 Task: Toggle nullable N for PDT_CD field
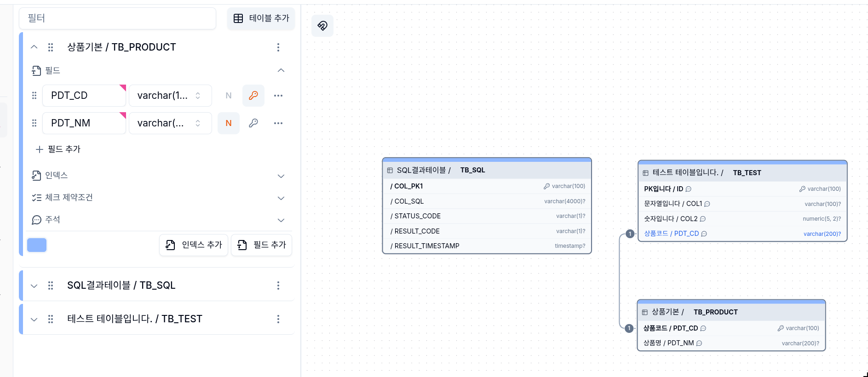229,96
